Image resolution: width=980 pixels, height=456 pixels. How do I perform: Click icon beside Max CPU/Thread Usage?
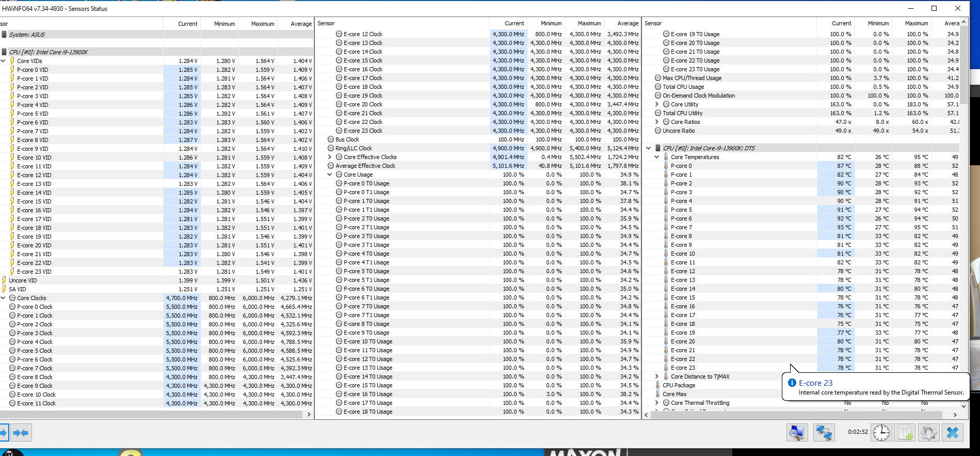(658, 78)
